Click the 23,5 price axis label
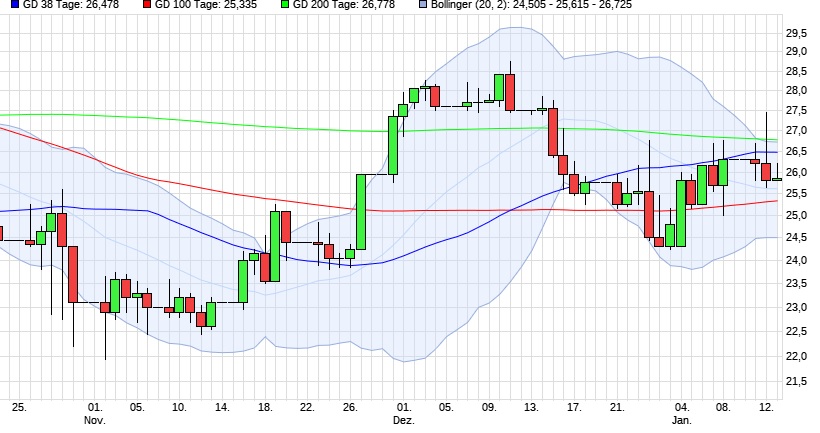The width and height of the screenshot is (820, 433). tap(796, 284)
